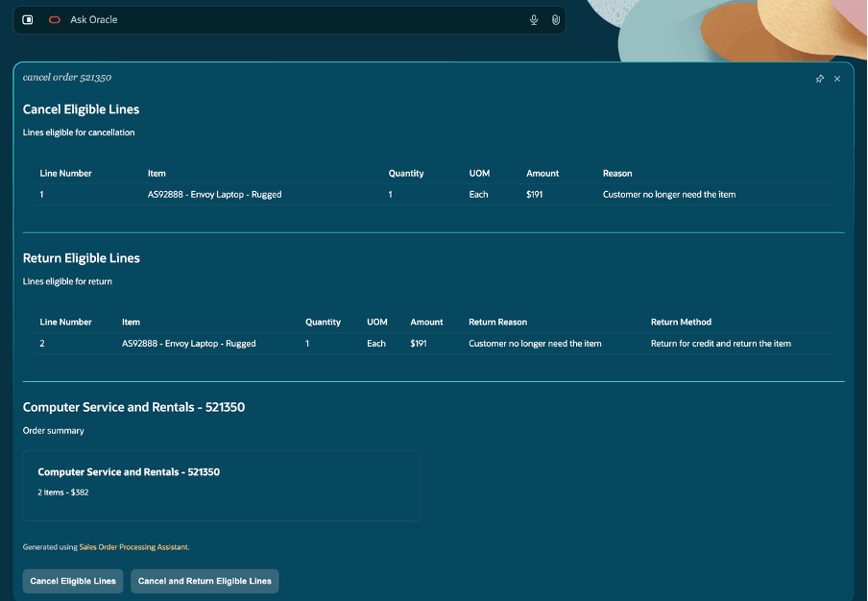Screen dimensions: 868x601
Task: Click the 'Order summary' label
Action: click(53, 430)
